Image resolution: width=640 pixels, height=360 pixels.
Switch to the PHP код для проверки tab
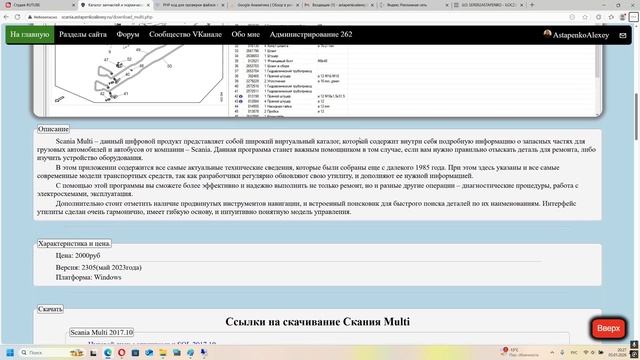point(189,5)
